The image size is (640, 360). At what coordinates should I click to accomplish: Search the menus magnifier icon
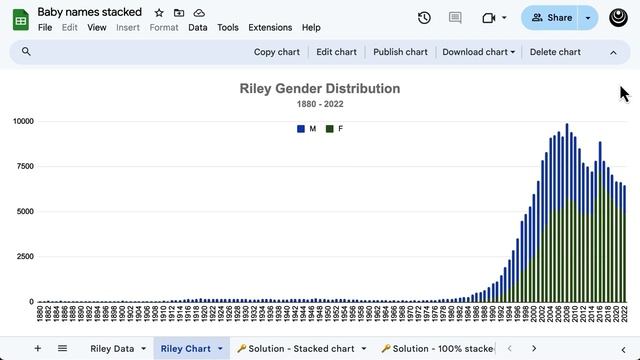coord(26,51)
